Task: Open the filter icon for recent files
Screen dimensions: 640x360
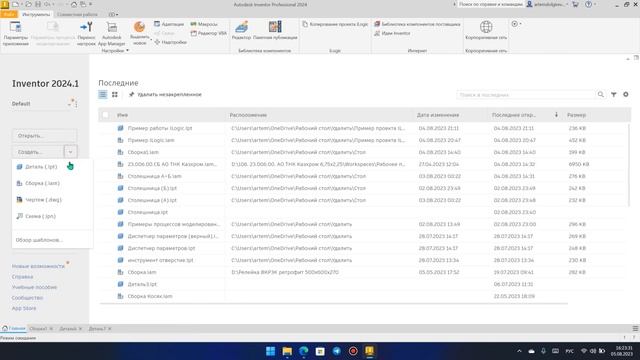Action: click(x=613, y=94)
